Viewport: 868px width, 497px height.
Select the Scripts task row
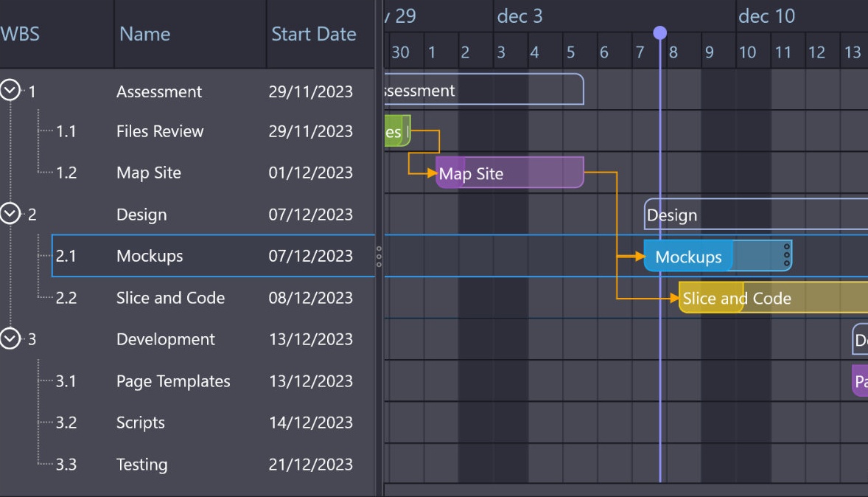click(x=141, y=423)
